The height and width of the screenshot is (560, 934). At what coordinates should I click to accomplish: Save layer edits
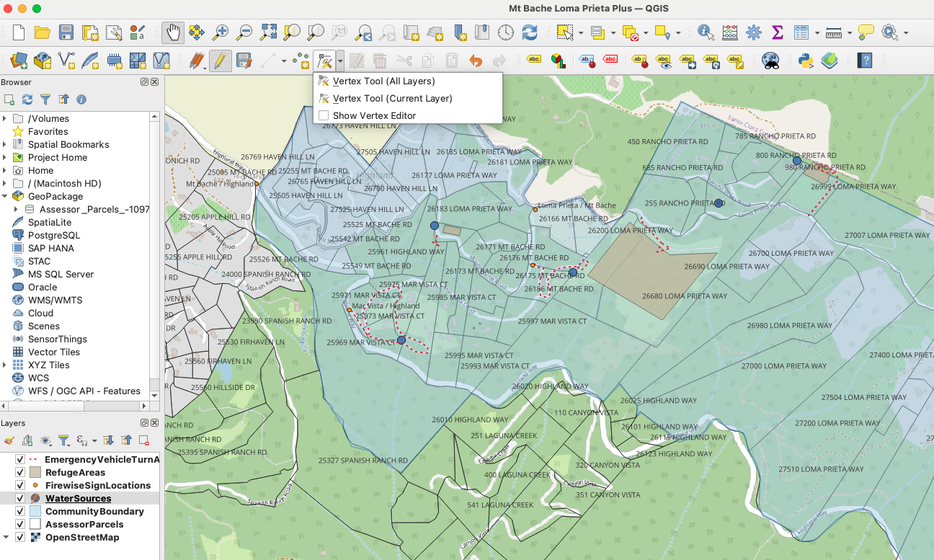pyautogui.click(x=244, y=61)
